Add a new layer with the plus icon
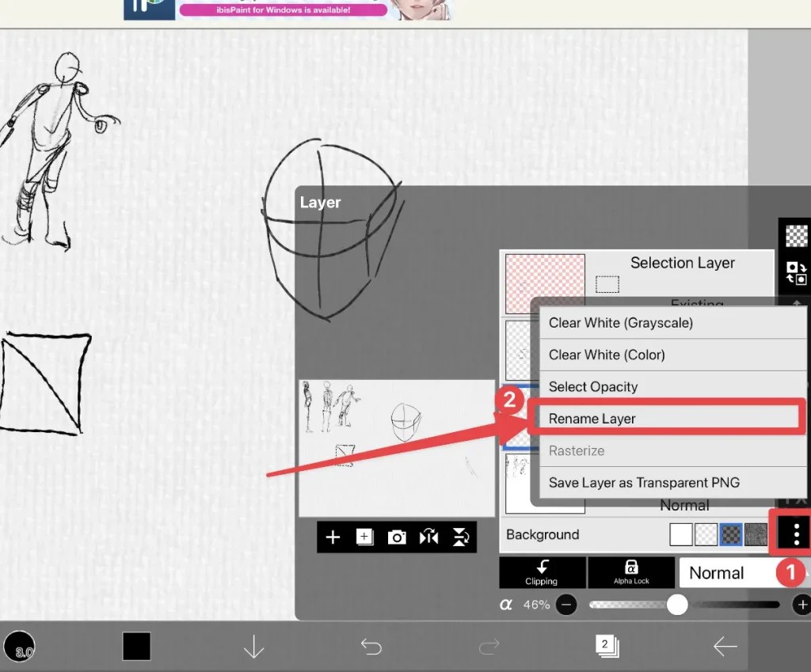The height and width of the screenshot is (672, 811). point(333,537)
